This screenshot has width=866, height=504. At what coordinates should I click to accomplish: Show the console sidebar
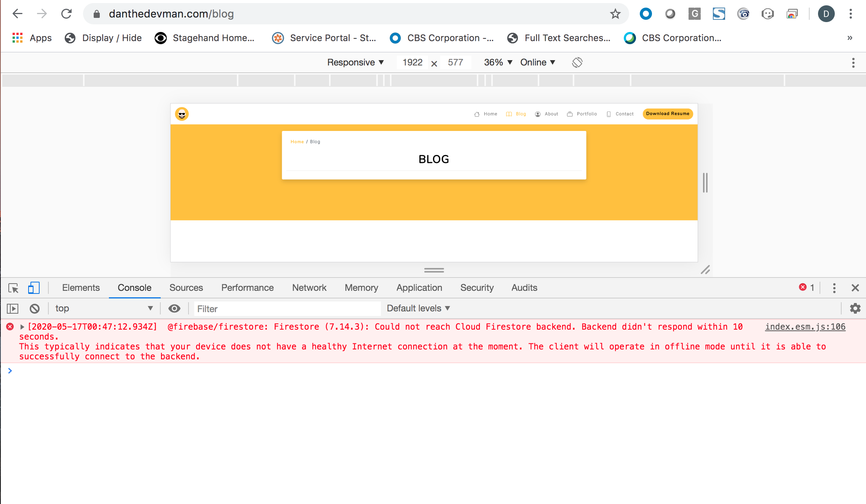click(x=13, y=309)
